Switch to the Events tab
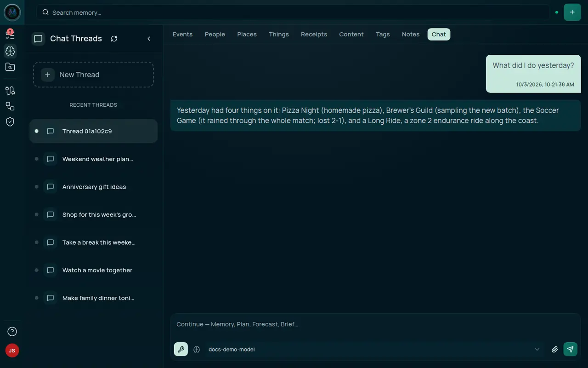This screenshot has width=588, height=368. pyautogui.click(x=182, y=34)
